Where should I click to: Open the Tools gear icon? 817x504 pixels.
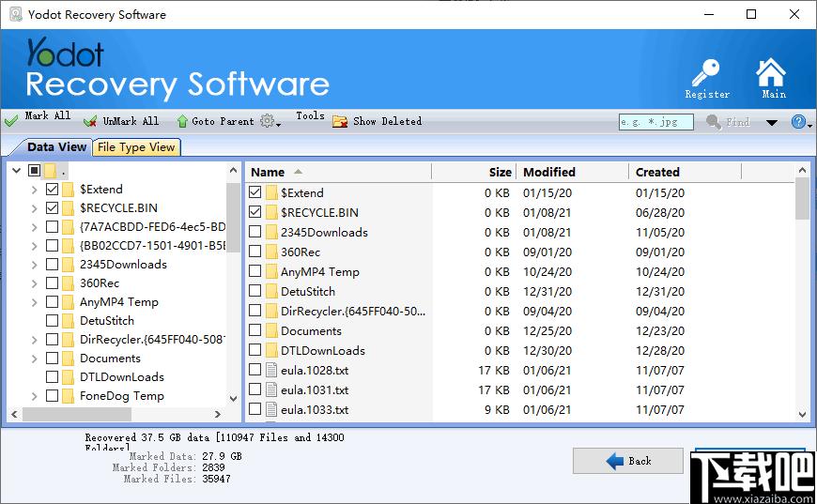[x=268, y=121]
